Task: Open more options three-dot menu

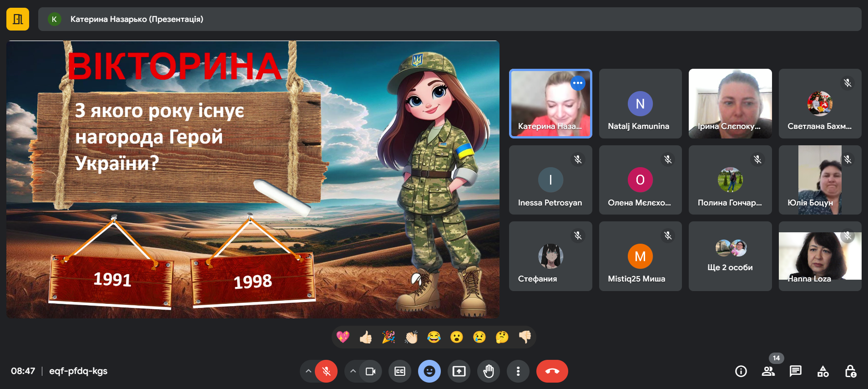Action: click(x=518, y=371)
